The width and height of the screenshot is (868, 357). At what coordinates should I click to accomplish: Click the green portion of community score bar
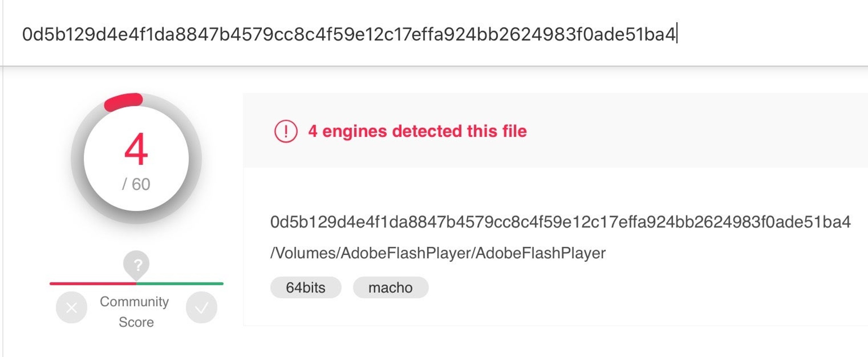pyautogui.click(x=180, y=283)
